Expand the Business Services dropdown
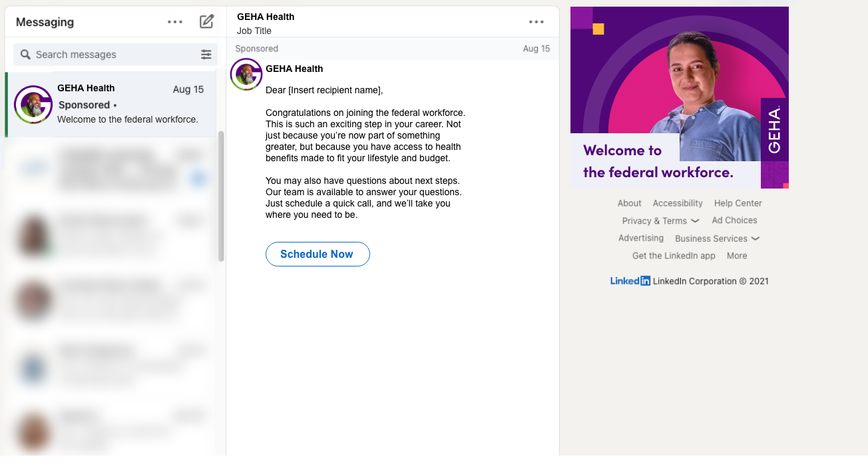This screenshot has width=868, height=473. pos(717,238)
